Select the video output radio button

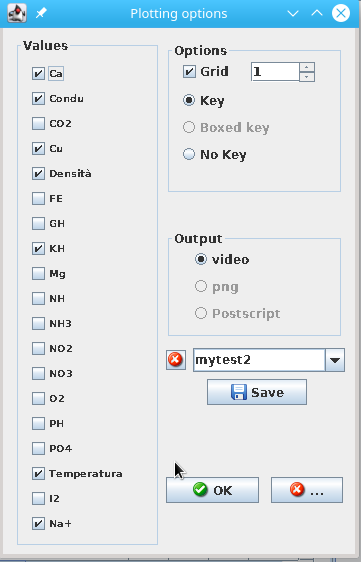click(201, 259)
